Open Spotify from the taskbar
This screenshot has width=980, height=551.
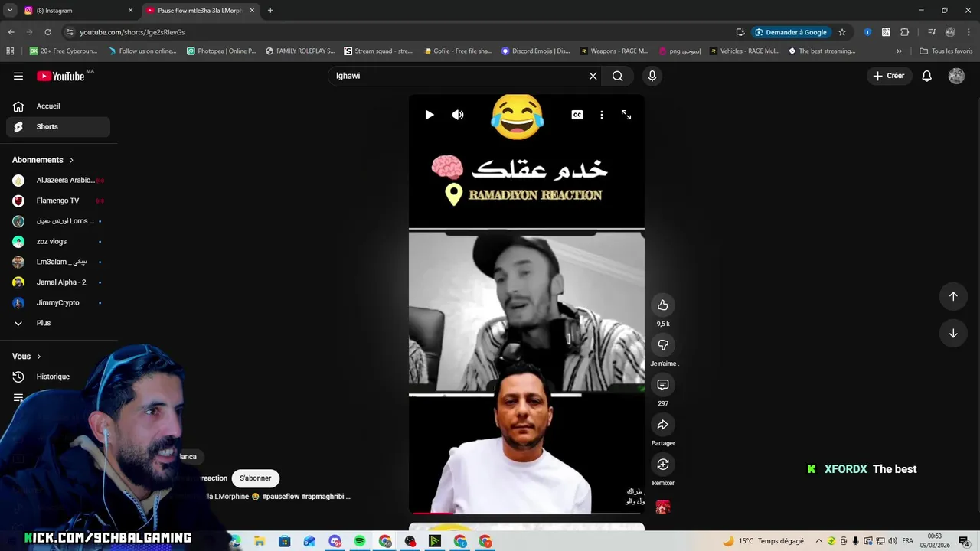point(360,541)
